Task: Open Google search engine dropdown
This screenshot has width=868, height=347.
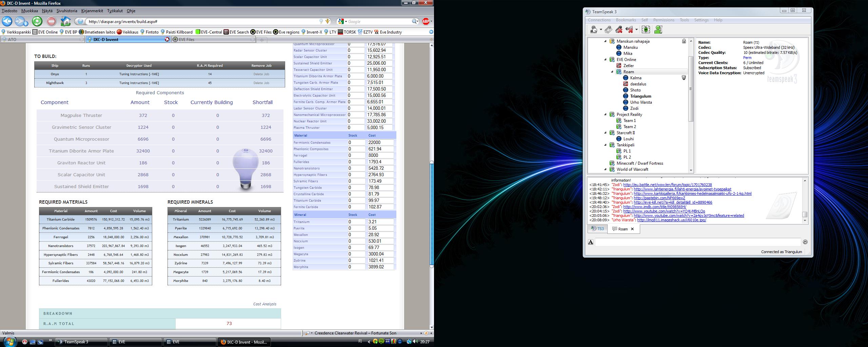Action: tap(343, 21)
